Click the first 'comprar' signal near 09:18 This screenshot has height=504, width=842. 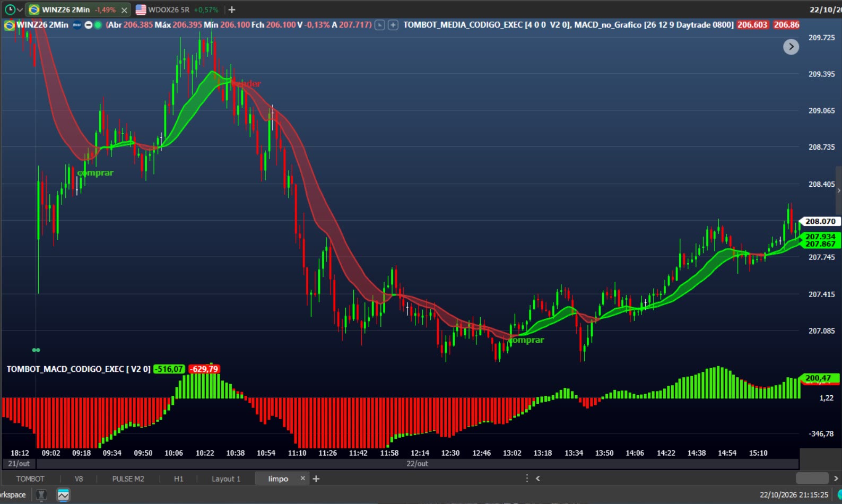[96, 172]
